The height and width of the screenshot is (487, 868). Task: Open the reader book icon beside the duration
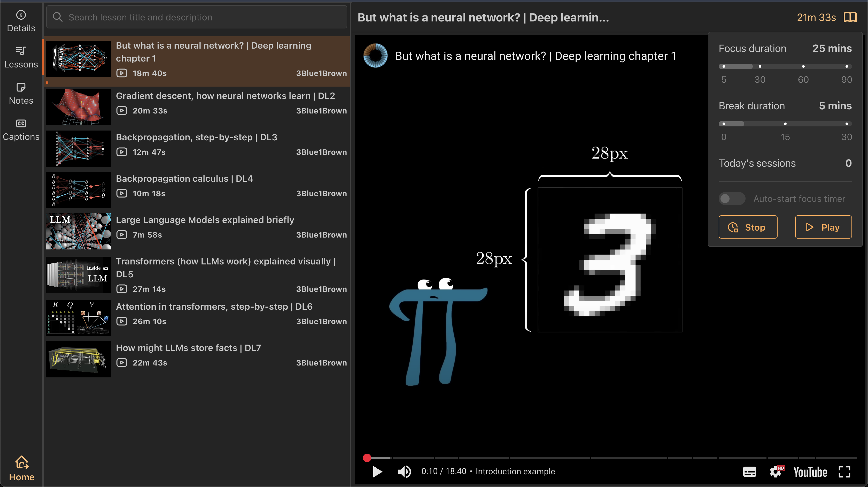[850, 17]
